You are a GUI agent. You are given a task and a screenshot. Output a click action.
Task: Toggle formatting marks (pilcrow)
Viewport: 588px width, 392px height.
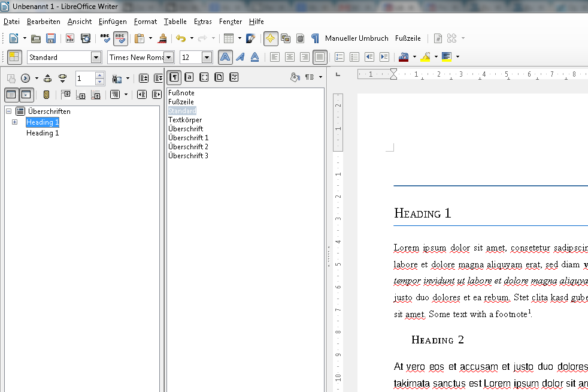tap(315, 38)
